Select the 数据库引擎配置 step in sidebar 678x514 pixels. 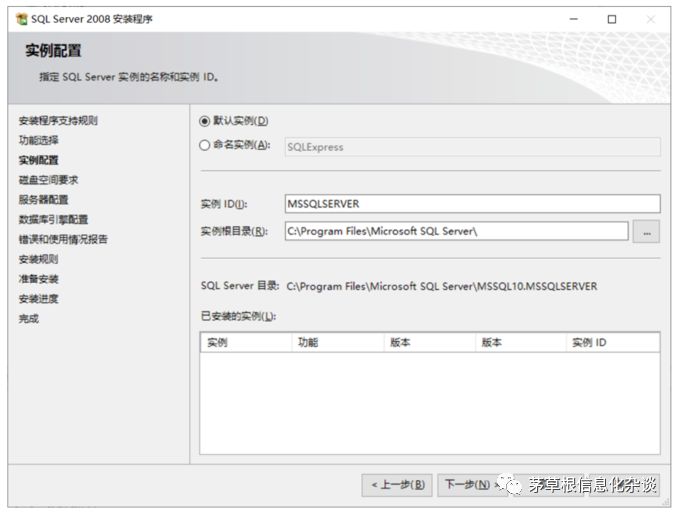coord(53,220)
